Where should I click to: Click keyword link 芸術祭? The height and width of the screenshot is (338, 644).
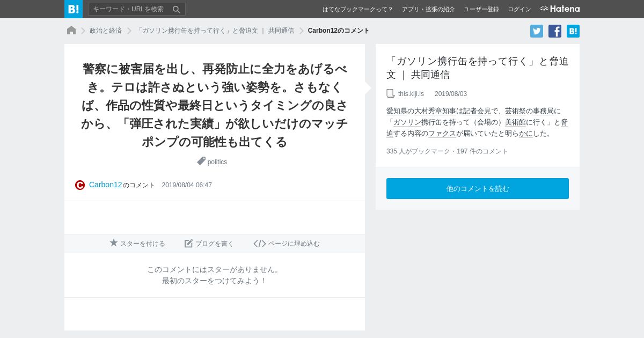point(515,111)
